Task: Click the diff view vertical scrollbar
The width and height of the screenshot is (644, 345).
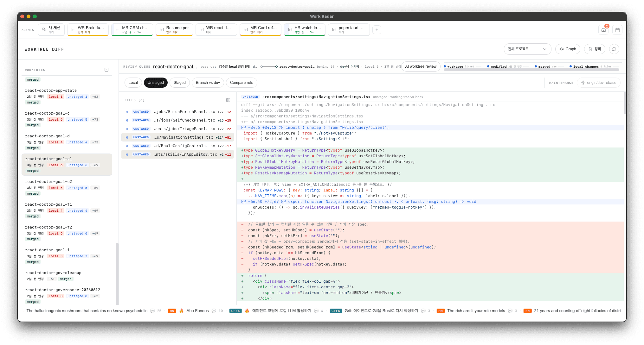Action: (625, 103)
